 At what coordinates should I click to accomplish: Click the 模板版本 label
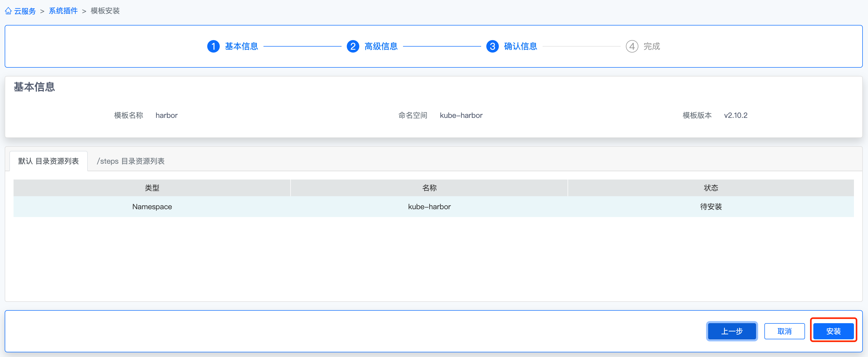[697, 115]
